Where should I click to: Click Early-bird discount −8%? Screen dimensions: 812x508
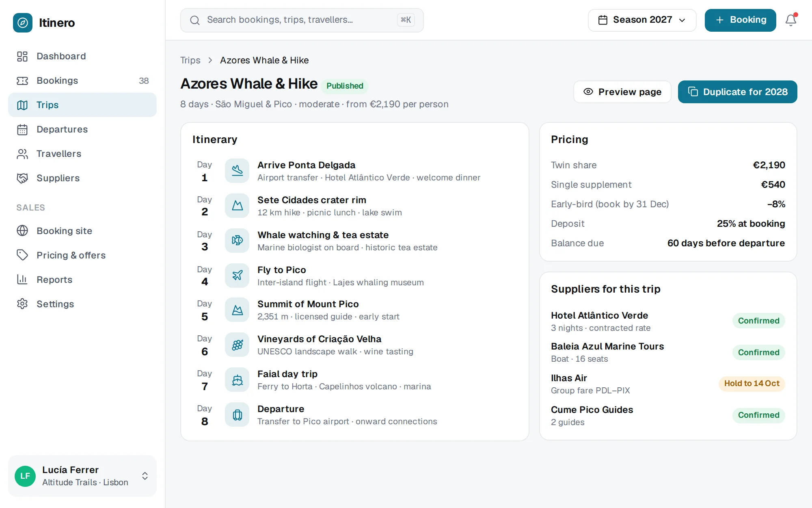point(776,204)
